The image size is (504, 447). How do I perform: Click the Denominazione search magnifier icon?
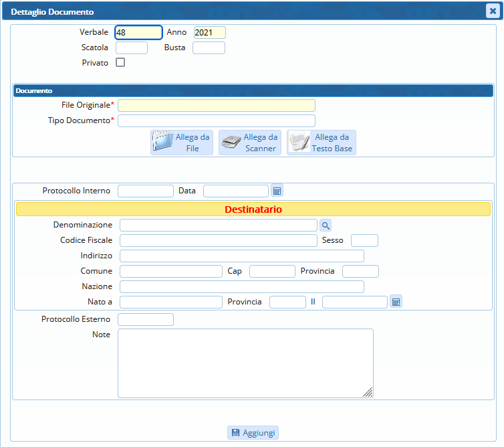click(325, 226)
